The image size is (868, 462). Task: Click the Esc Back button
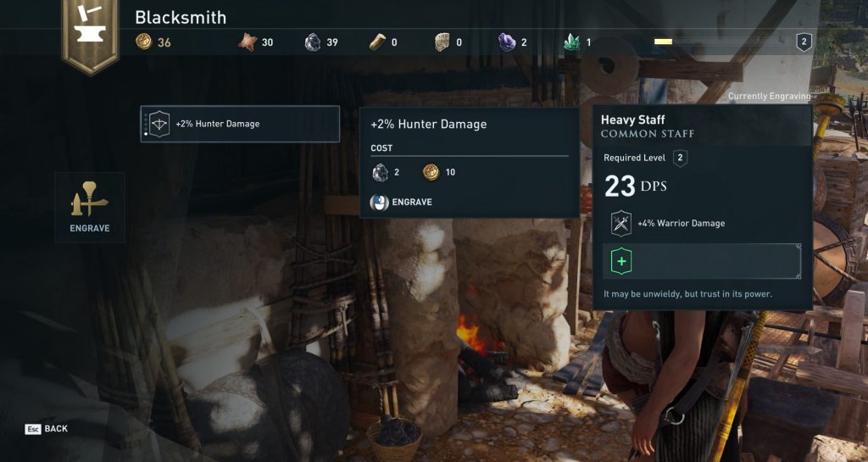pos(47,429)
